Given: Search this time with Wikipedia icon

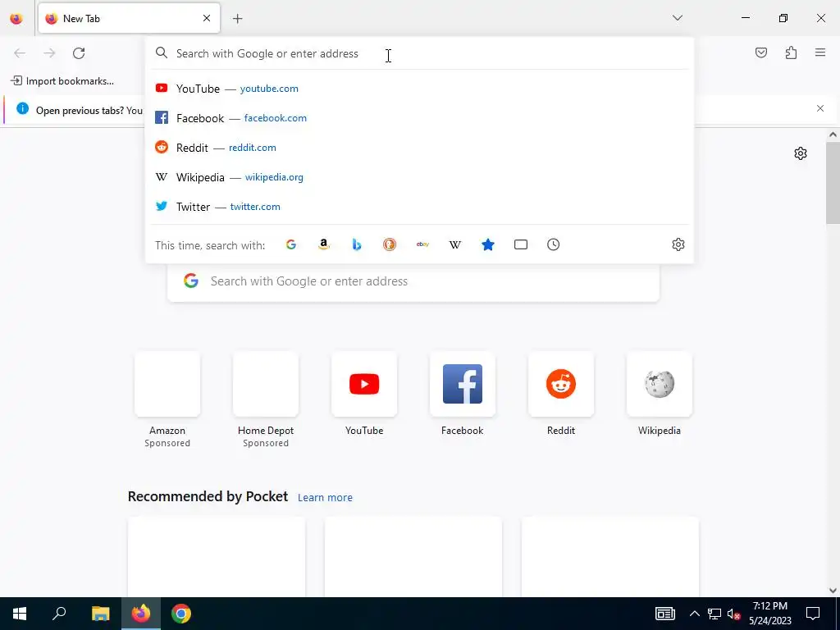Looking at the screenshot, I should tap(454, 244).
